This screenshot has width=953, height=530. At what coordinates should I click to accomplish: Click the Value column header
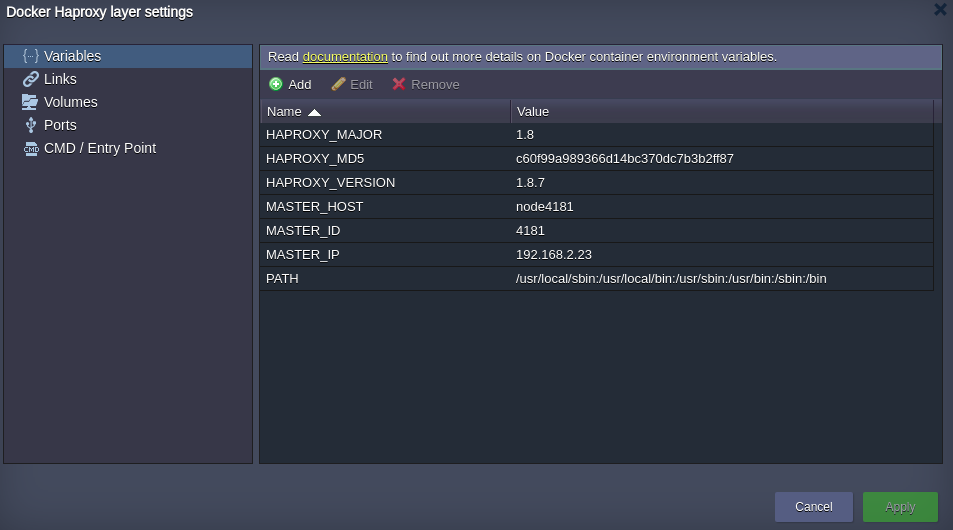pyautogui.click(x=722, y=112)
